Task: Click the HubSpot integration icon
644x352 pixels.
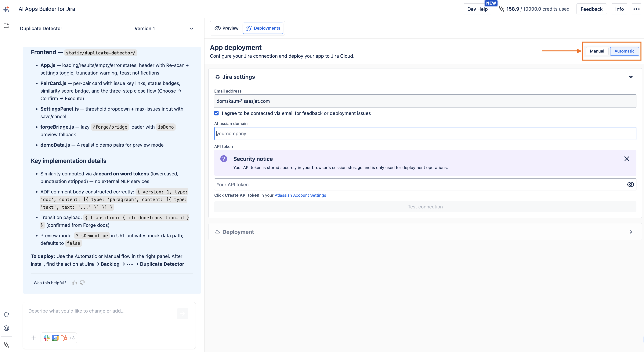Action: click(64, 338)
